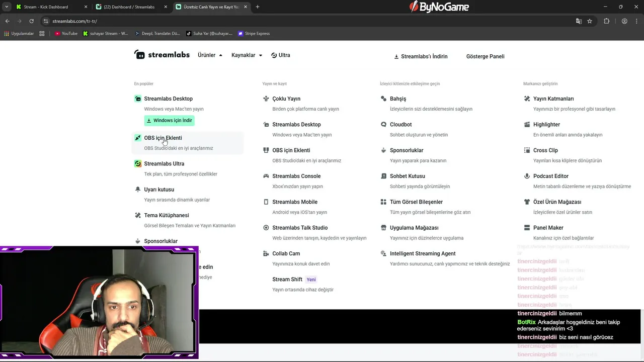
Task: Expand the Kaynaklar dropdown menu
Action: (247, 55)
